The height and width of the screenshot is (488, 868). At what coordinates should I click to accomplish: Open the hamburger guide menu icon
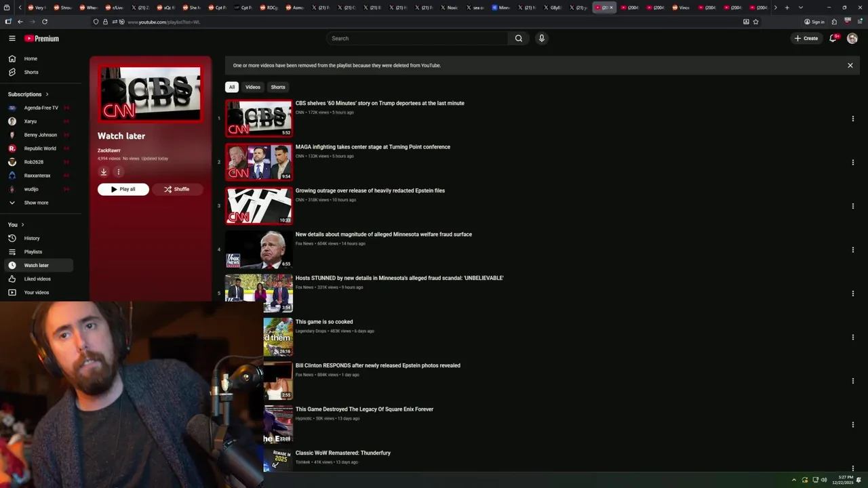coord(12,39)
